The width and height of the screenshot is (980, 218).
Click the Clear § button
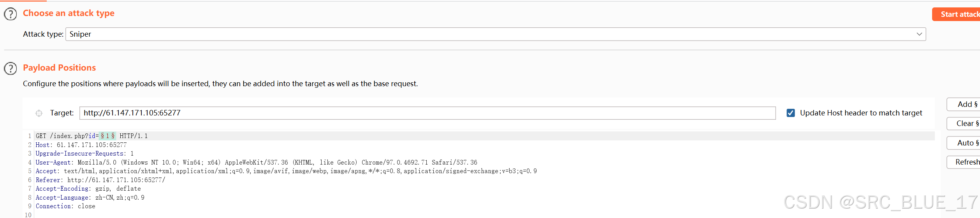coord(964,124)
